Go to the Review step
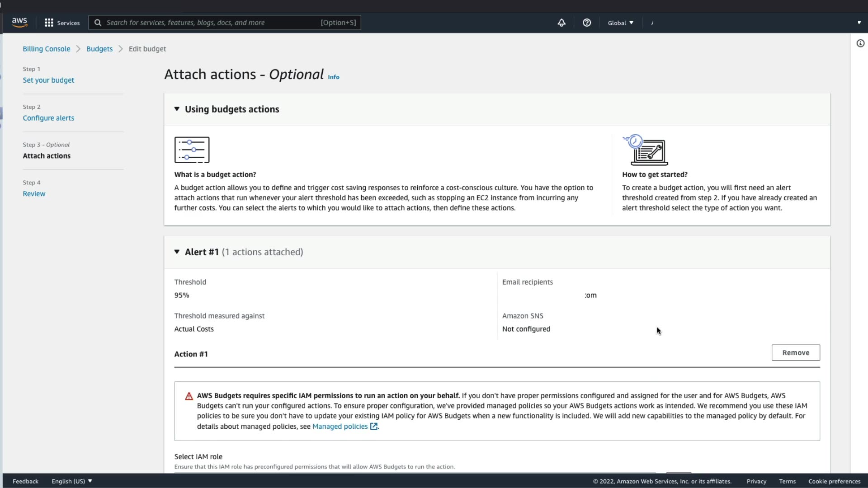The height and width of the screenshot is (488, 868). tap(34, 193)
